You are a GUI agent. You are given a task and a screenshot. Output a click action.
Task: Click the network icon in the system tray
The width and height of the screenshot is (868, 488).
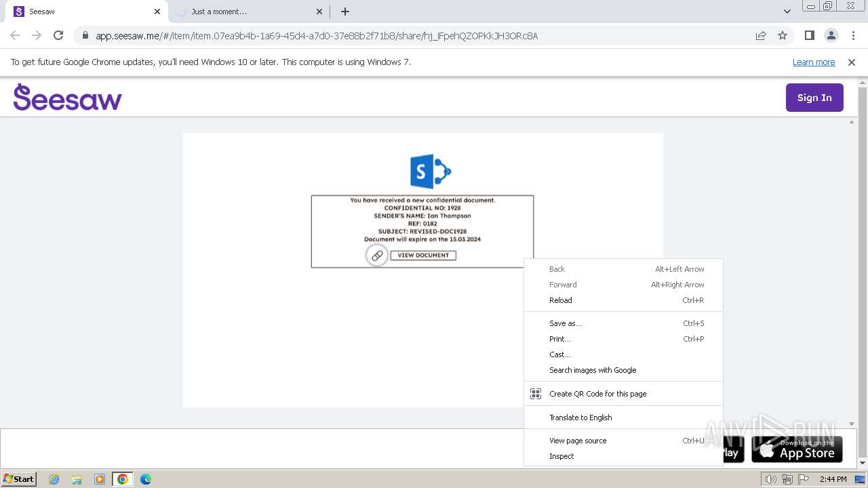[787, 479]
